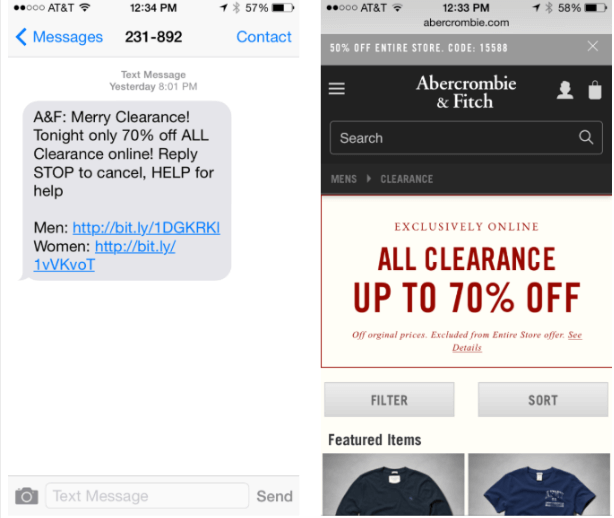This screenshot has height=518, width=614.
Task: Go back to the Messages list
Action: tap(59, 37)
